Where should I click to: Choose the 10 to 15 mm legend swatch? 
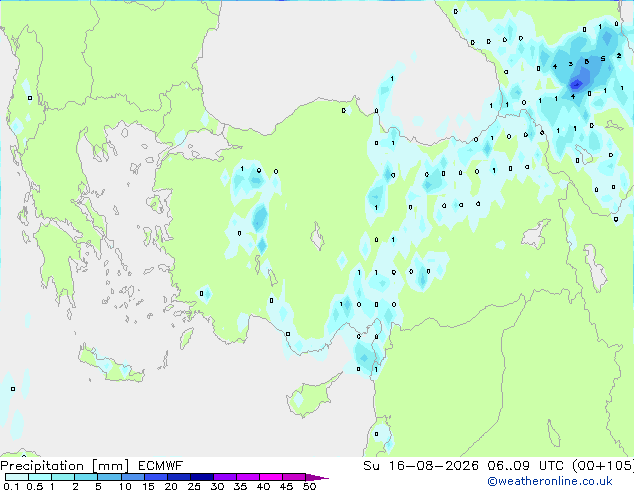pyautogui.click(x=132, y=477)
